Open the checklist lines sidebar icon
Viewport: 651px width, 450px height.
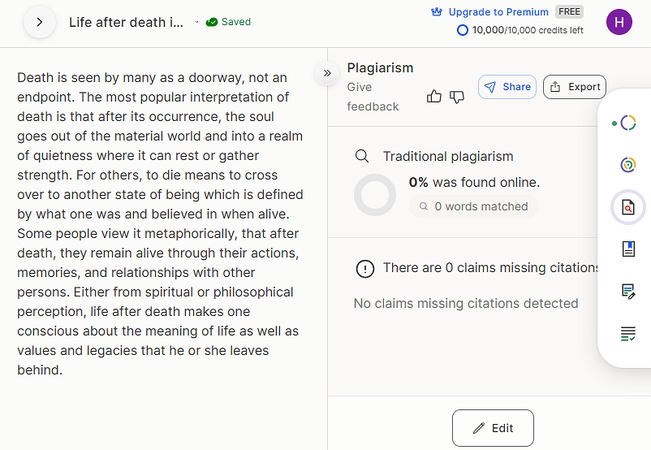pyautogui.click(x=627, y=333)
